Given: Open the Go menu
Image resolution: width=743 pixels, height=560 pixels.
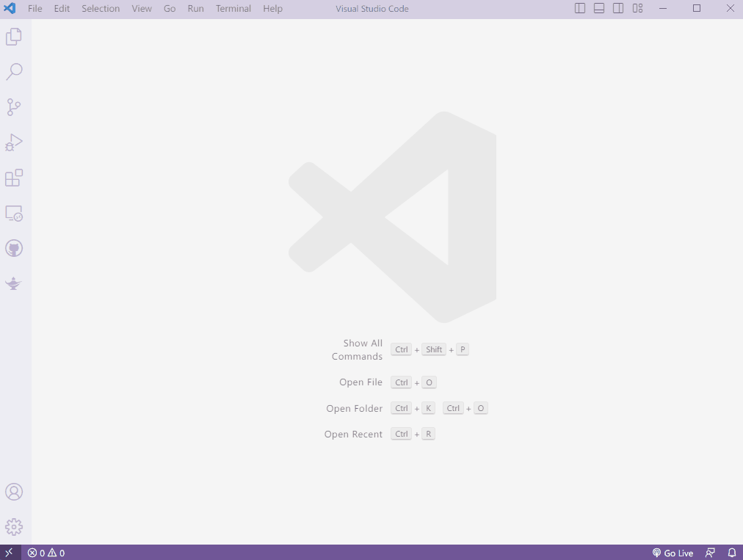Looking at the screenshot, I should tap(170, 9).
